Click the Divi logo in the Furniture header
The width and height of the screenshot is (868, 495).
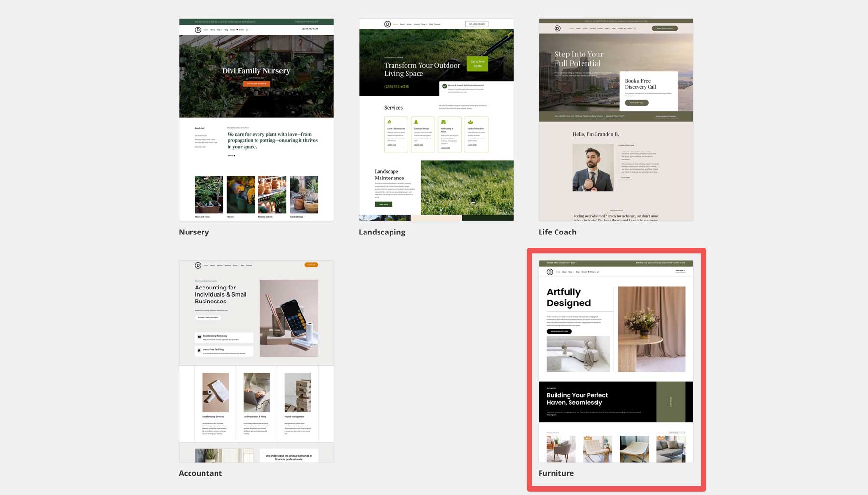coord(550,272)
